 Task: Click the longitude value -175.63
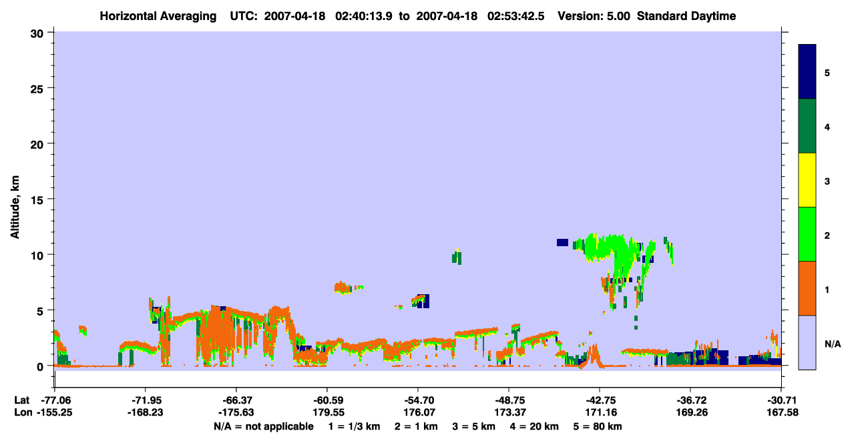[x=236, y=412]
